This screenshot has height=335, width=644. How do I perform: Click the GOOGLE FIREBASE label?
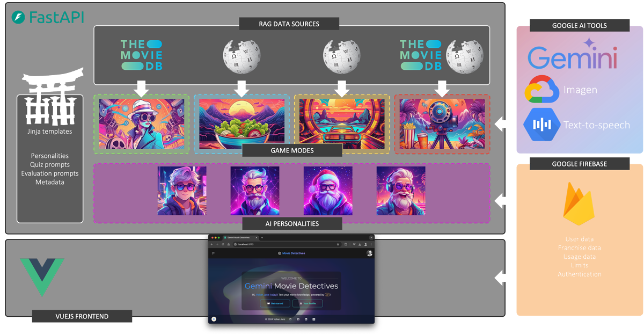pos(580,163)
